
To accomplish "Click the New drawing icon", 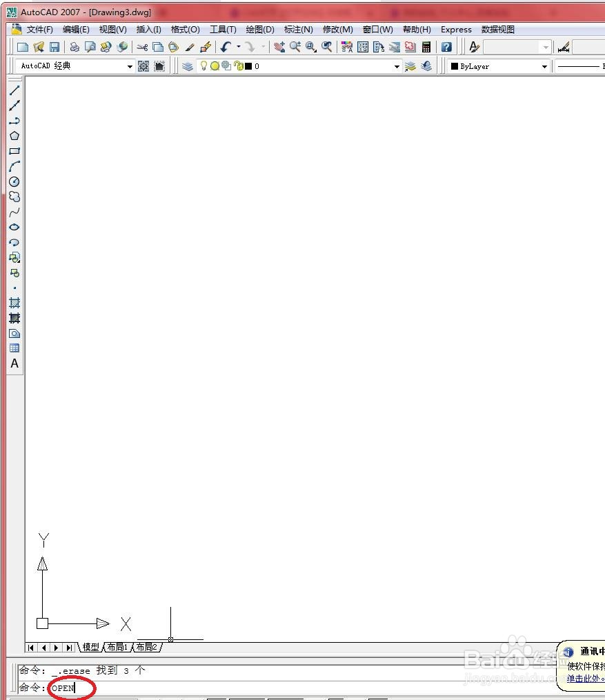I will point(22,47).
